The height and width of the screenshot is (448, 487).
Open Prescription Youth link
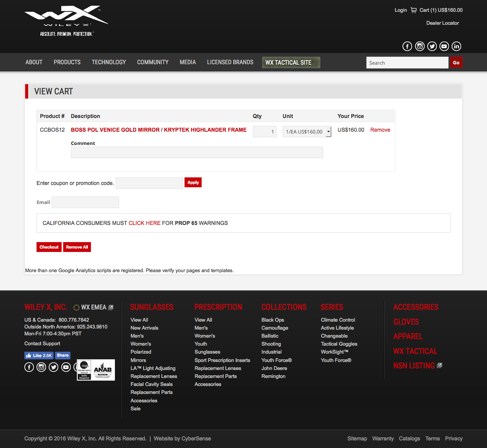(201, 344)
